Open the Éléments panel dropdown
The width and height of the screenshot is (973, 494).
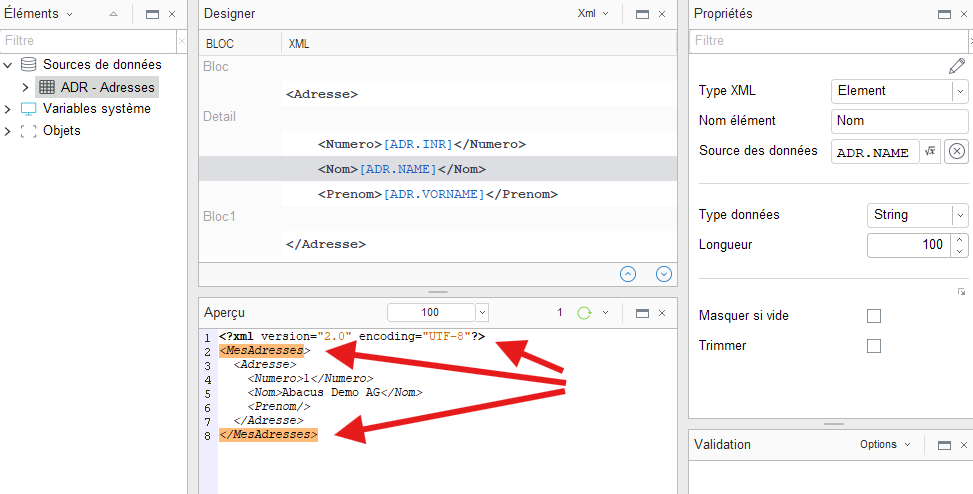pyautogui.click(x=69, y=14)
